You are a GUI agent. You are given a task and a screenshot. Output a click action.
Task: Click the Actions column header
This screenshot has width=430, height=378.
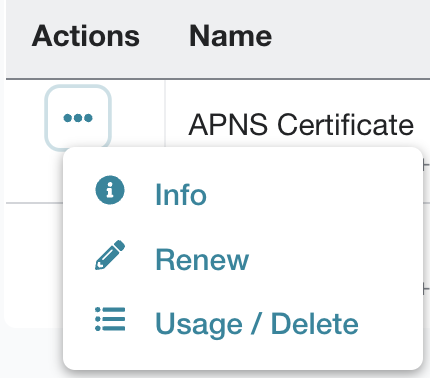pyautogui.click(x=86, y=36)
